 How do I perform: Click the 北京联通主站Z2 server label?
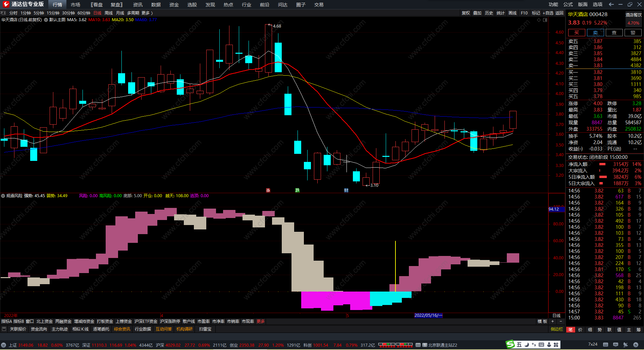[x=442, y=345]
